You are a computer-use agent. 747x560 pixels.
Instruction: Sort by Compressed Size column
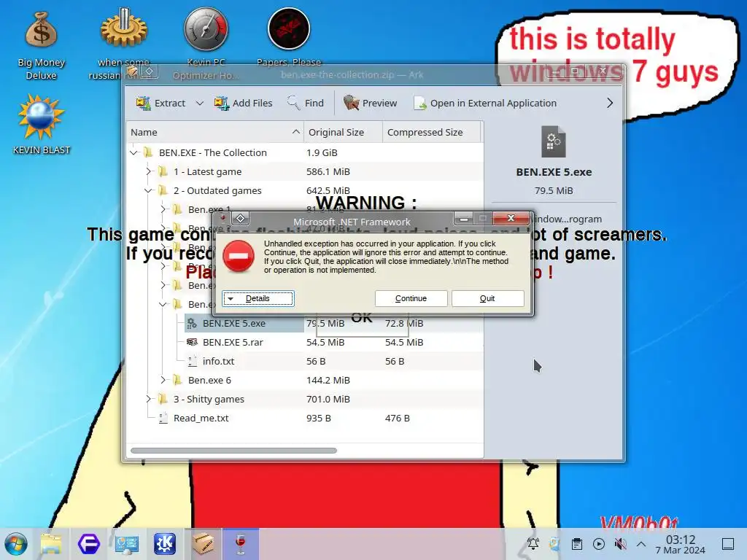[432, 132]
